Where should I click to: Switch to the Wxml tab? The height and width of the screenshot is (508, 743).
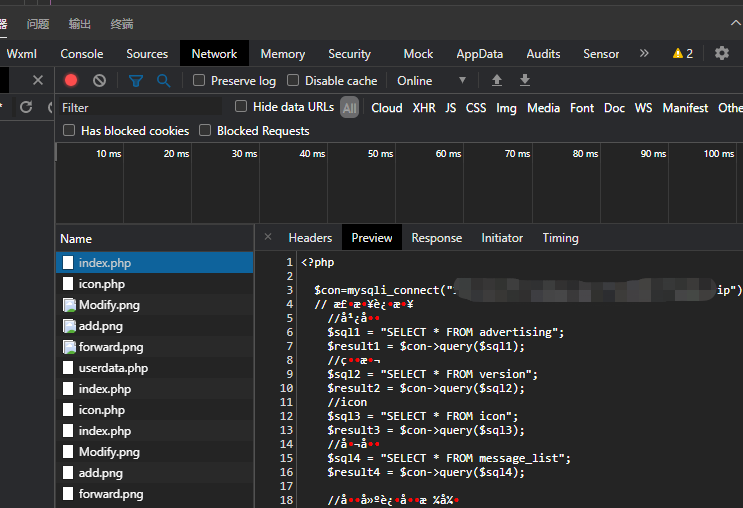pos(21,54)
